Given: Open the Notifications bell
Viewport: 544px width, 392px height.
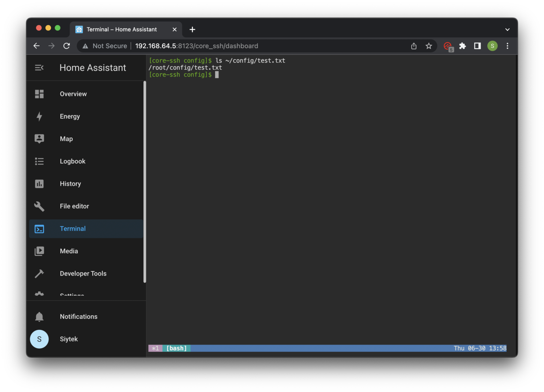Looking at the screenshot, I should click(x=39, y=316).
